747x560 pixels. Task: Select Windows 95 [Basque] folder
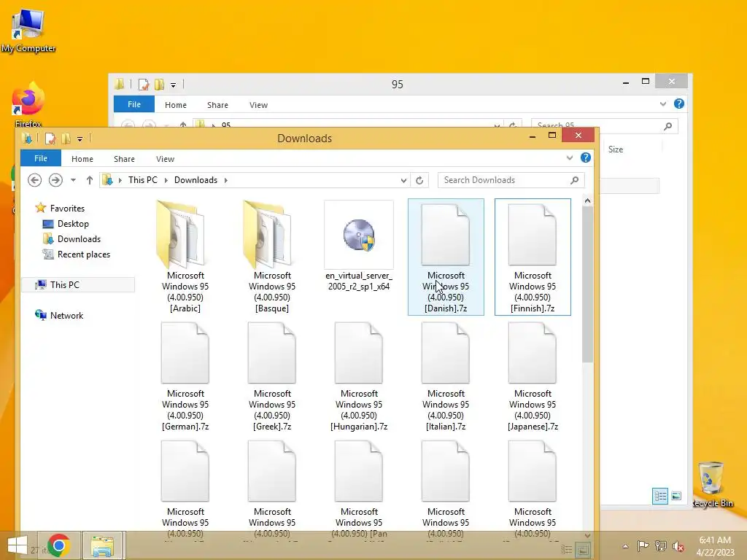click(272, 257)
